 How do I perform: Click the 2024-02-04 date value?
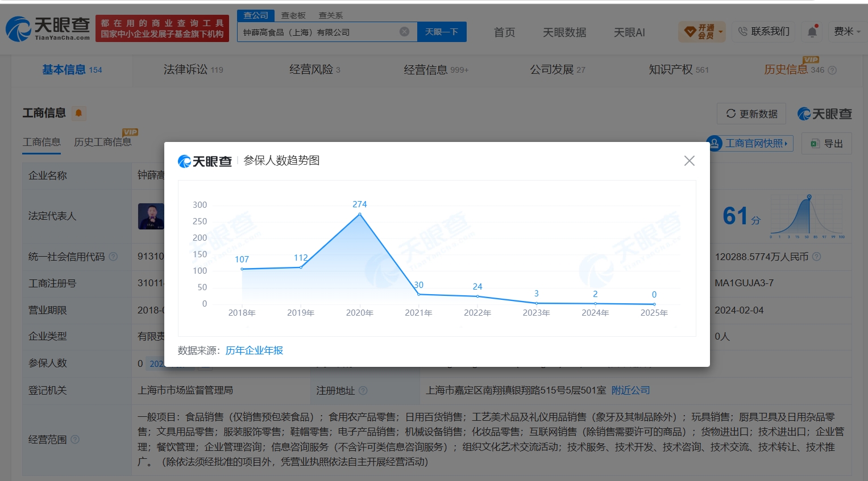[739, 310]
